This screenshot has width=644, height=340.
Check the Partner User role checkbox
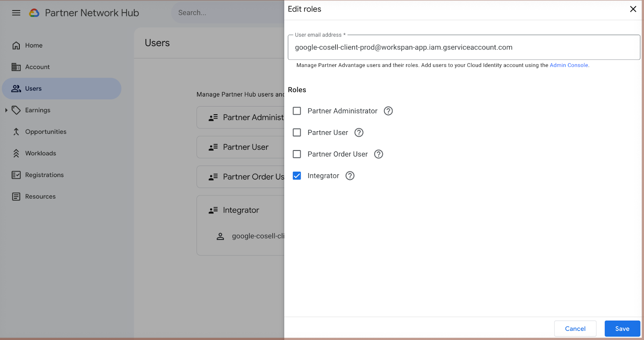(297, 132)
